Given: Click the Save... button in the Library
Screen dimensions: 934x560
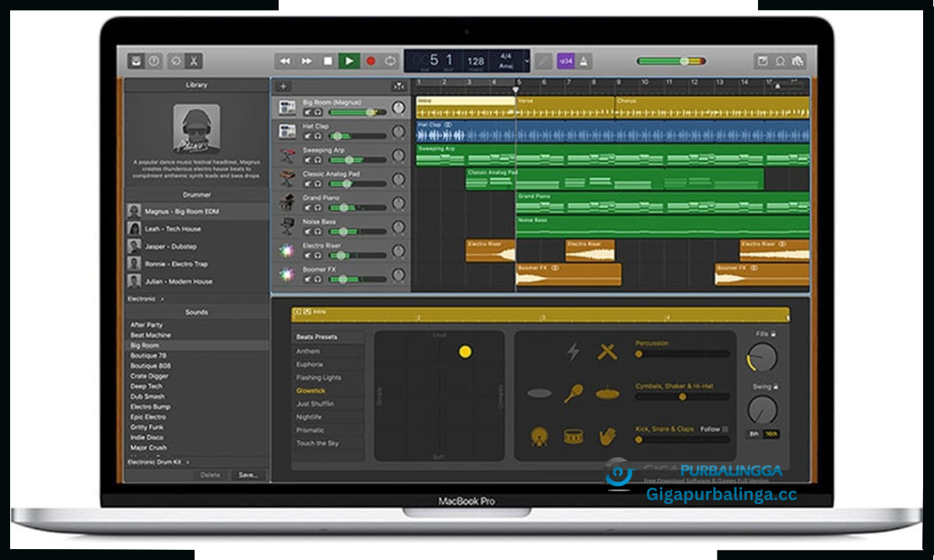Looking at the screenshot, I should click(x=248, y=474).
